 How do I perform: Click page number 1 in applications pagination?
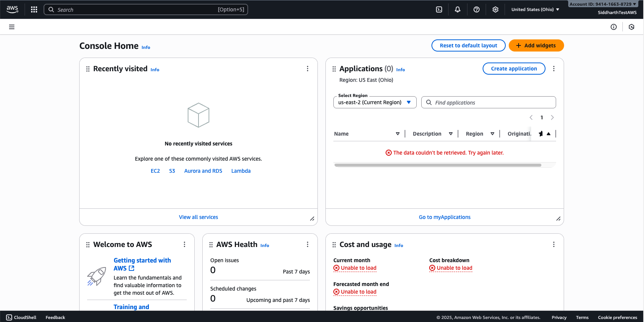tap(542, 117)
